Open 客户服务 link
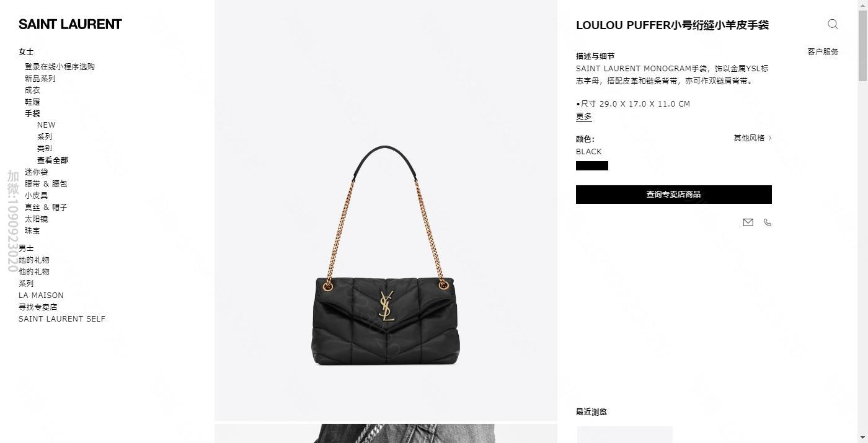This screenshot has height=443, width=868. pyautogui.click(x=823, y=52)
